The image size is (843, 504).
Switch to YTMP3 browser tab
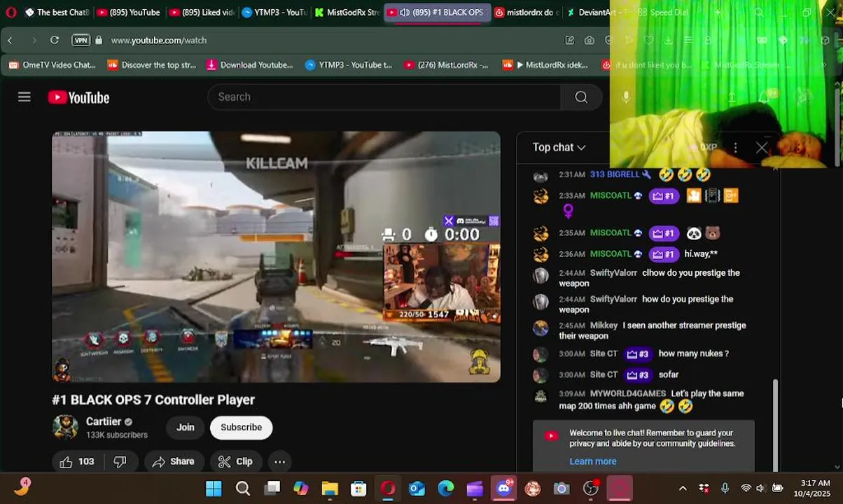pyautogui.click(x=274, y=12)
